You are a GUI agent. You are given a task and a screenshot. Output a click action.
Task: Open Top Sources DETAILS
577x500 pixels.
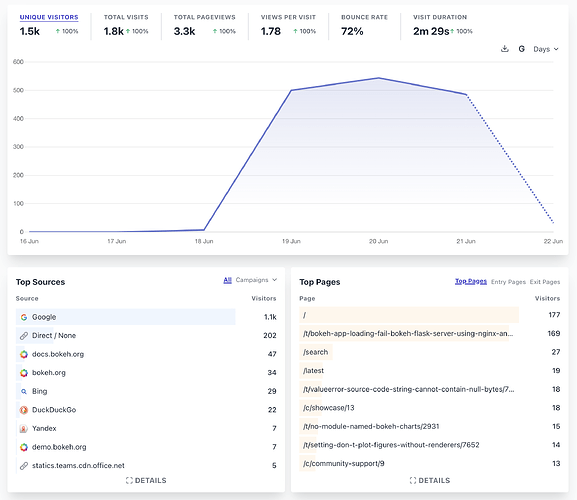pos(146,481)
